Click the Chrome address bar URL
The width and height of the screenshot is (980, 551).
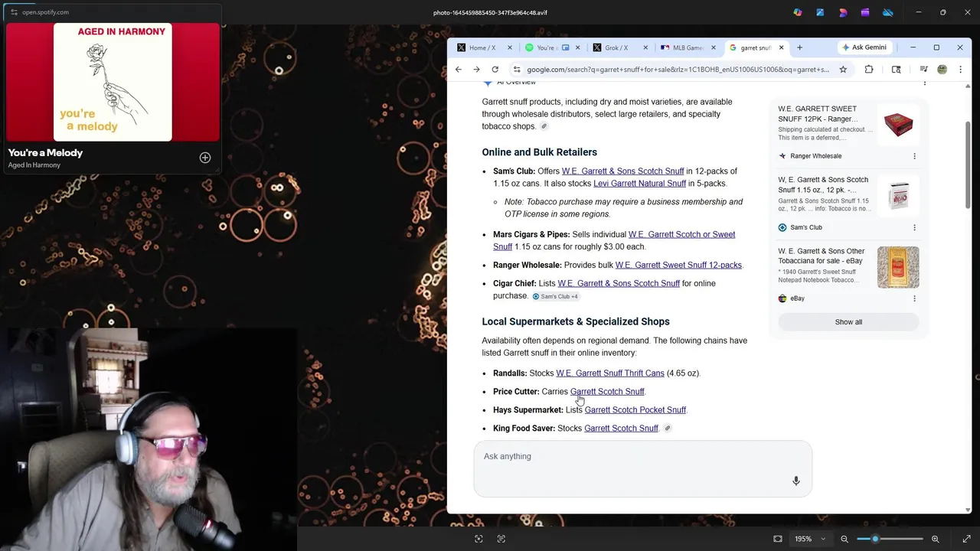(678, 70)
